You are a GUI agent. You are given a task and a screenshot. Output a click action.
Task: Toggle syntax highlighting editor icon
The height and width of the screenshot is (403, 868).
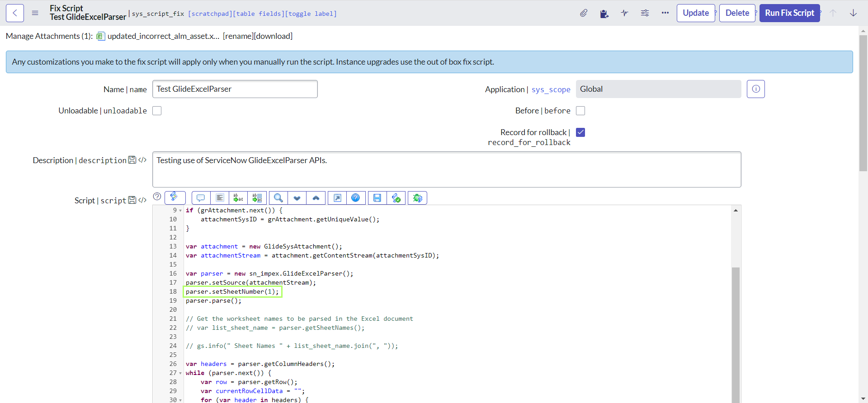coord(175,197)
